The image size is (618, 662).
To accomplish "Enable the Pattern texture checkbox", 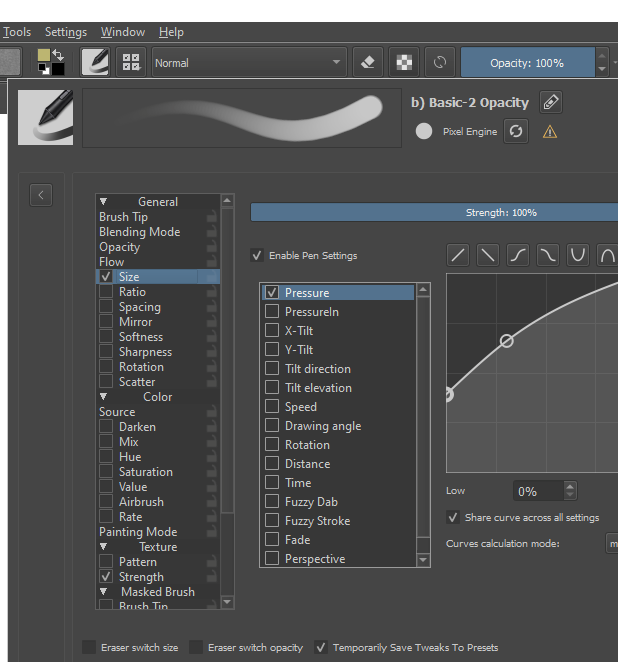I will tap(106, 562).
